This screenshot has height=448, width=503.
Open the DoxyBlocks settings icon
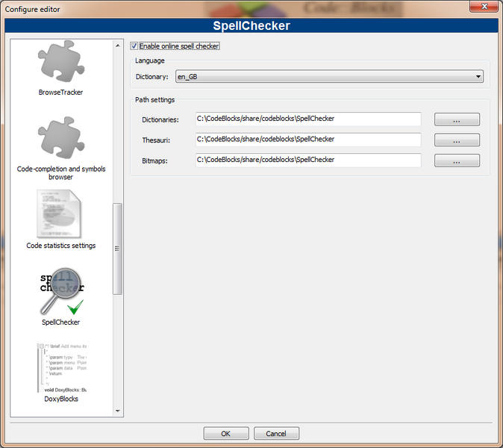(x=62, y=368)
